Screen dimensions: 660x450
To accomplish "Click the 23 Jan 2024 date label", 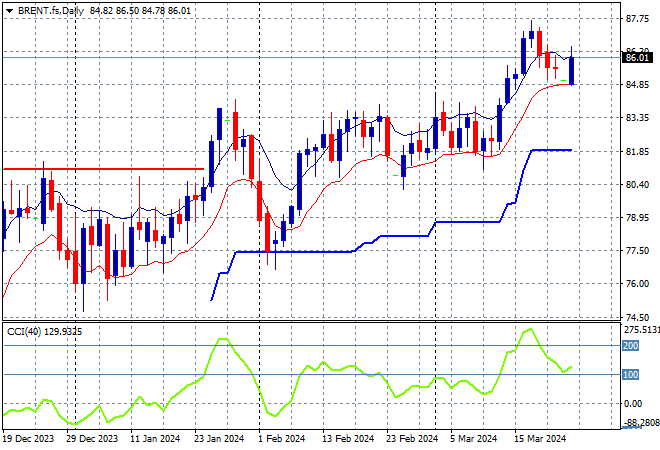I will click(x=219, y=439).
